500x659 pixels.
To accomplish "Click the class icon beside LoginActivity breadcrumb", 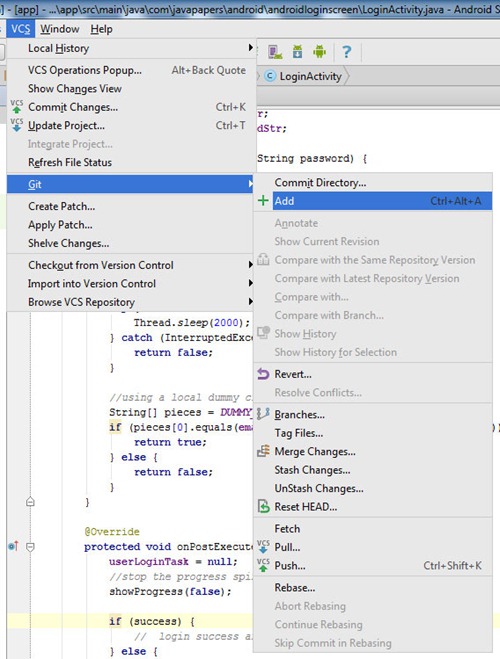I will pos(270,76).
